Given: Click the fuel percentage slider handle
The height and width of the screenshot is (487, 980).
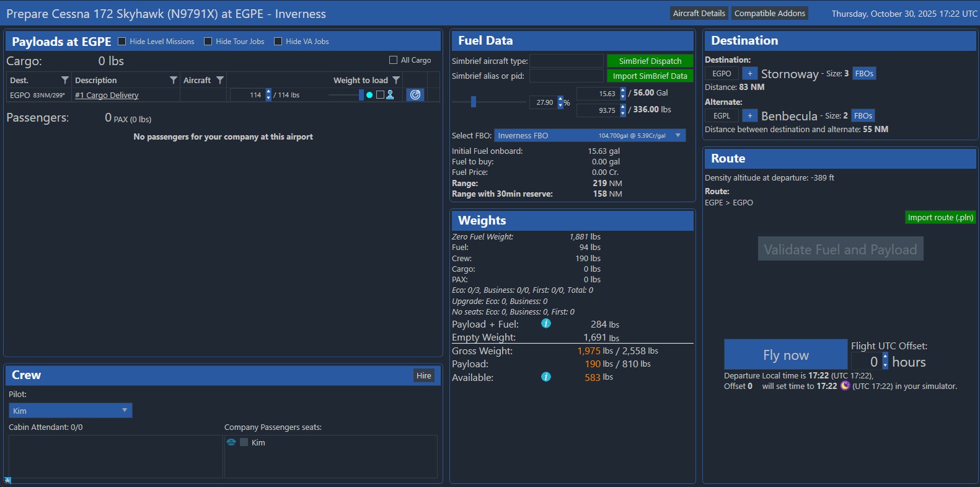Looking at the screenshot, I should (474, 102).
